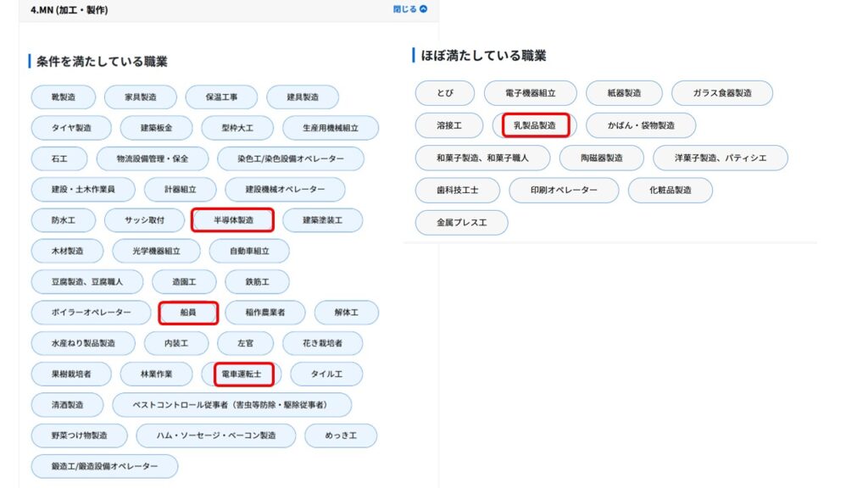The height and width of the screenshot is (488, 868).
Task: Click the 船員 occupation tag
Action: click(x=188, y=313)
